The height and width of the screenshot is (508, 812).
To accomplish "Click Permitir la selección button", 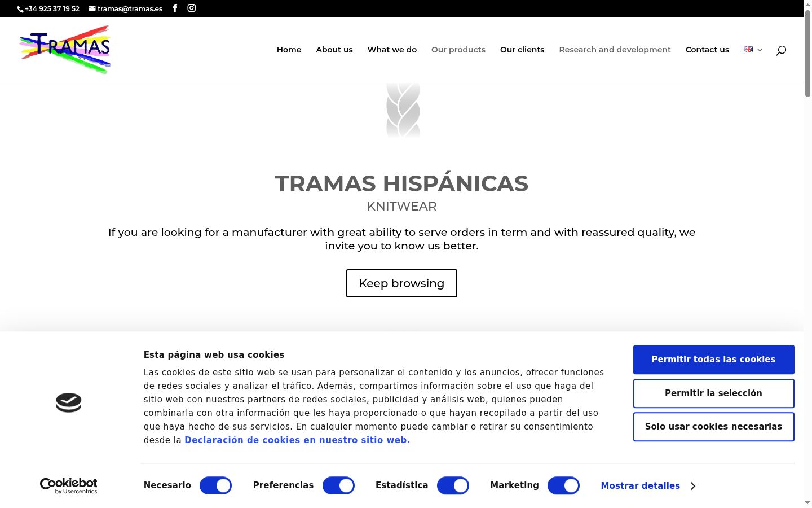I will pyautogui.click(x=713, y=393).
